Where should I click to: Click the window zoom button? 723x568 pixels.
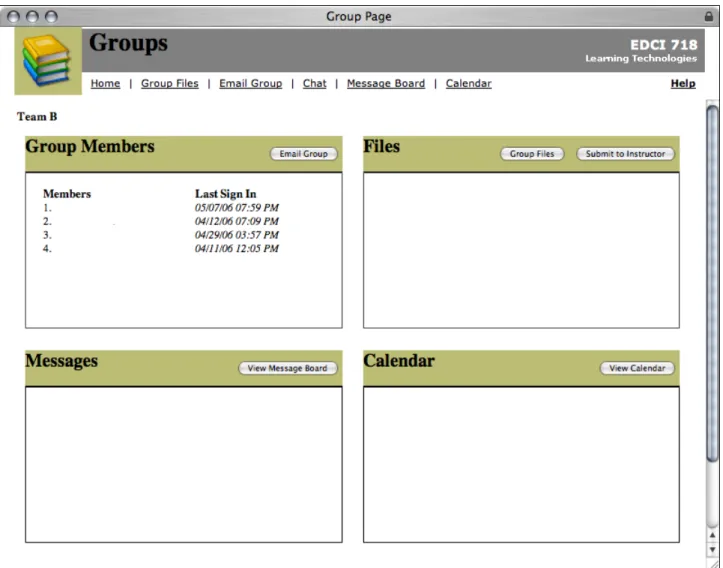[51, 17]
